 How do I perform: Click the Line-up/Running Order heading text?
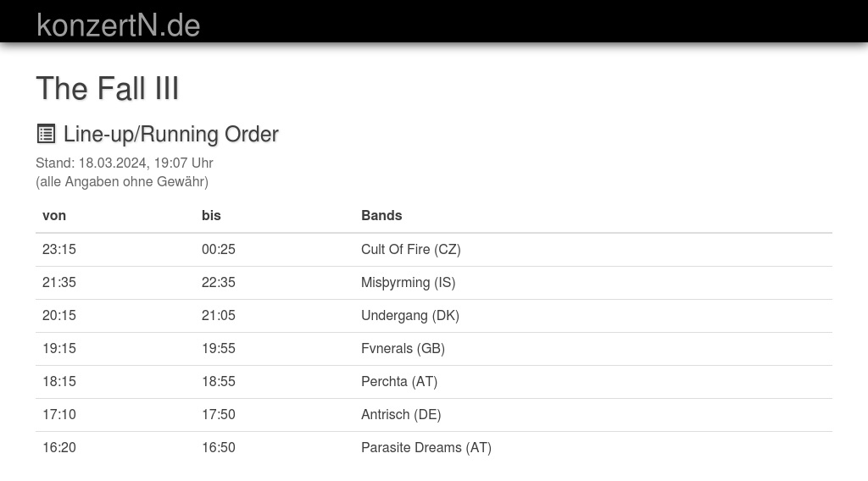(x=171, y=134)
